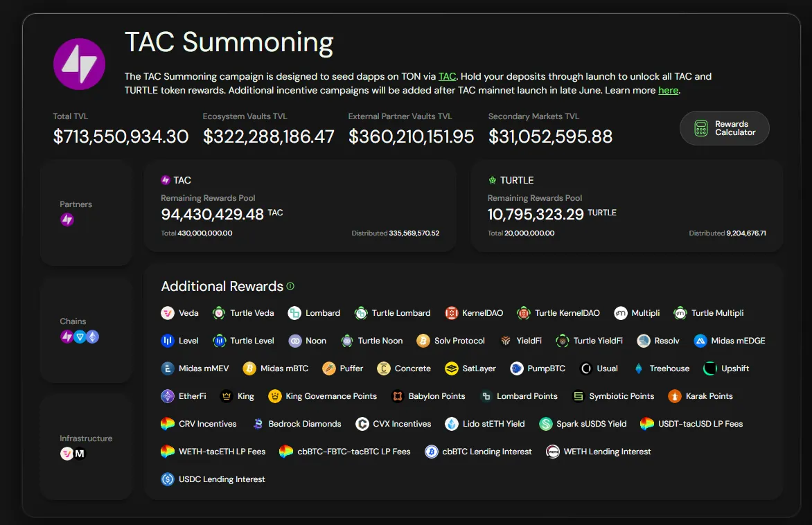Screen dimensions: 812x525
Task: Select the TAC partner icon under Partners
Action: [67, 220]
